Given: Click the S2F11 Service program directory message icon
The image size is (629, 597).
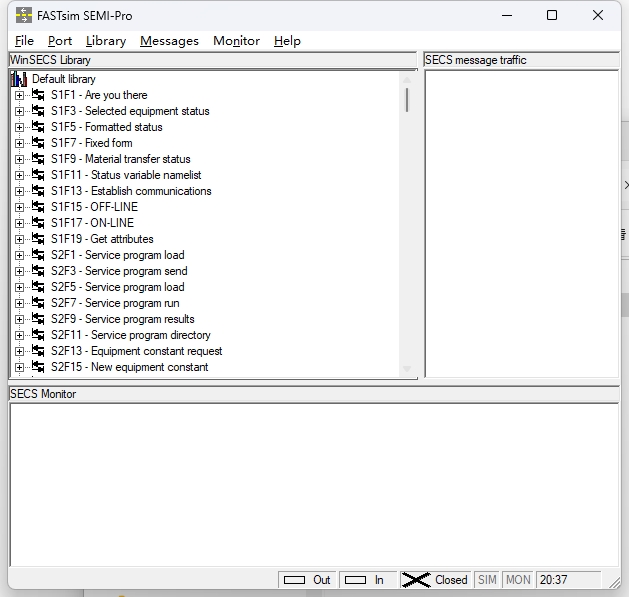Looking at the screenshot, I should pyautogui.click(x=38, y=335).
